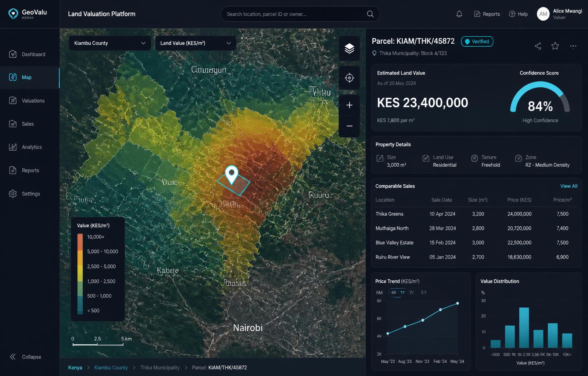
Task: Click the Verified badge
Action: 477,41
